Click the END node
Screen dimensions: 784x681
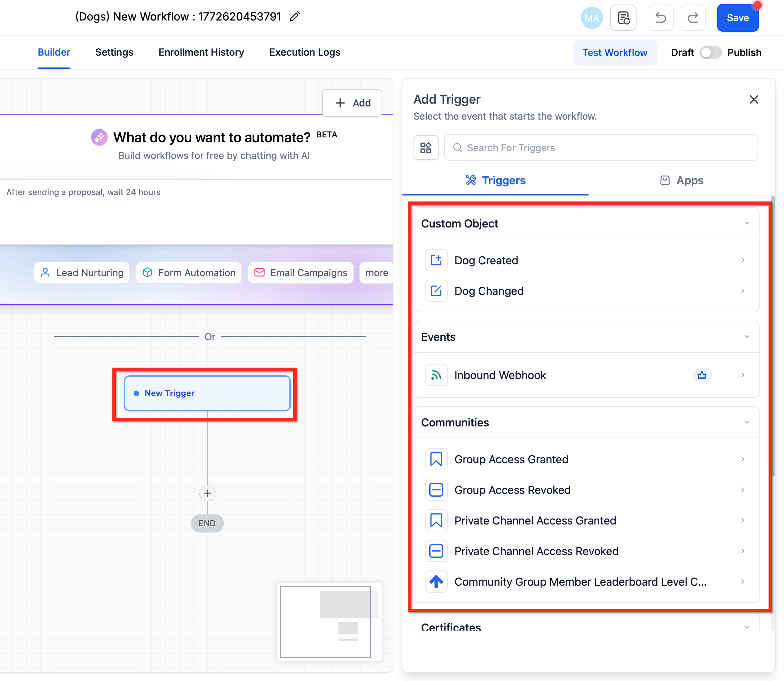click(207, 523)
